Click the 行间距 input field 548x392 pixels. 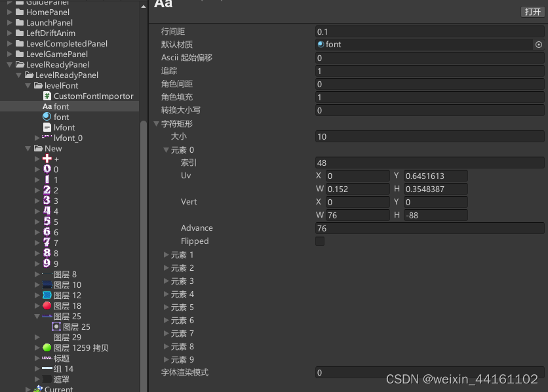pos(426,31)
